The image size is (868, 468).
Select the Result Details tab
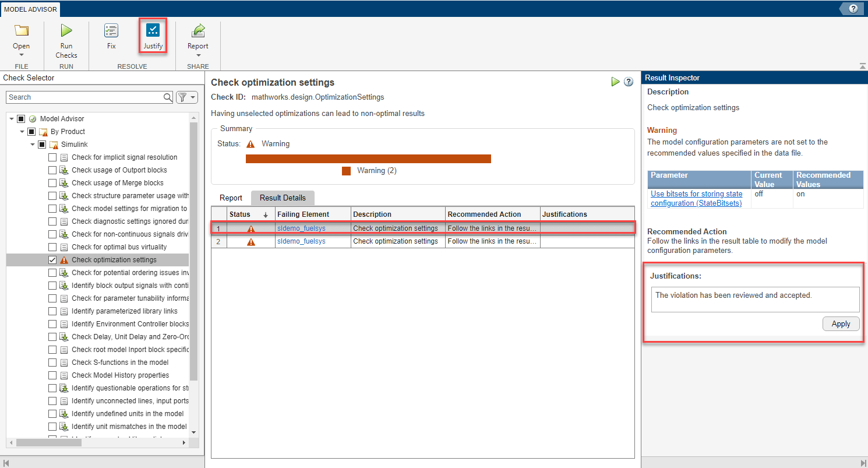(x=283, y=198)
